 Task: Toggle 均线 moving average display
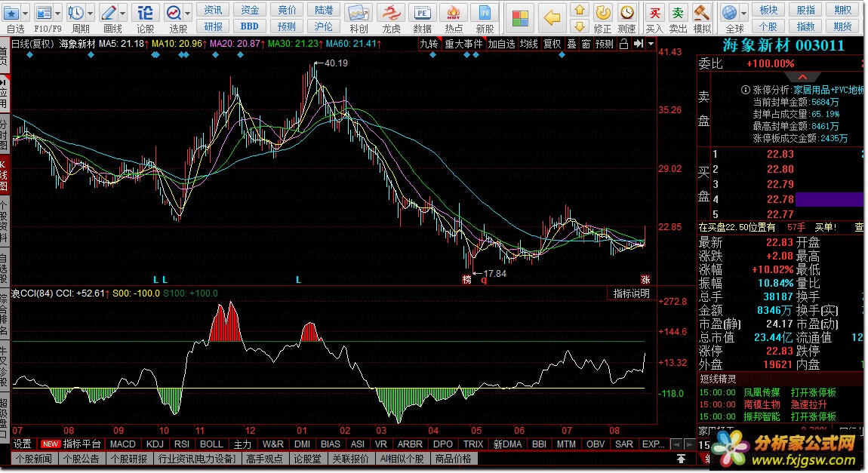[529, 44]
